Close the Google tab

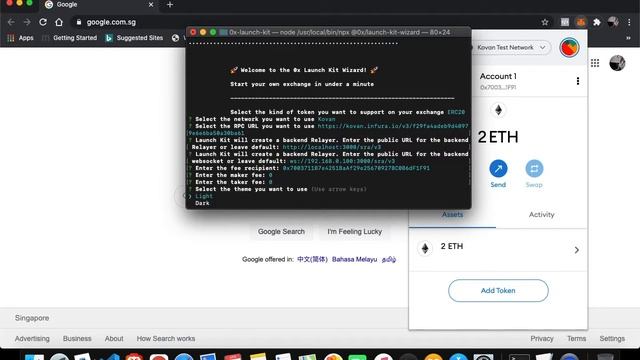151,4
